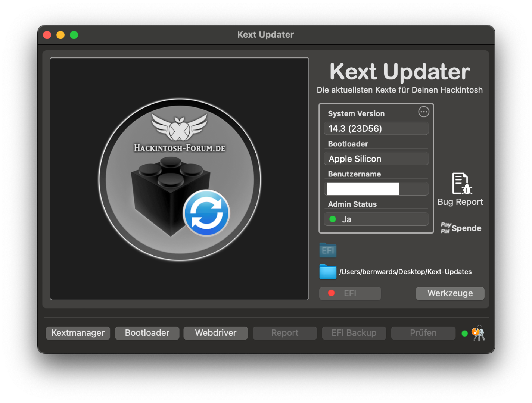Click the green Admin Status indicator

333,219
